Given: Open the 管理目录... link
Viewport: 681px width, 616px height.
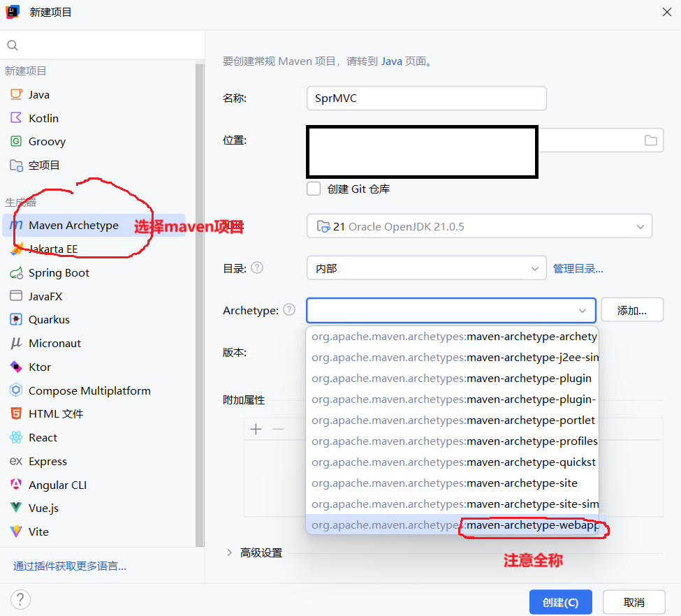Looking at the screenshot, I should tap(578, 268).
